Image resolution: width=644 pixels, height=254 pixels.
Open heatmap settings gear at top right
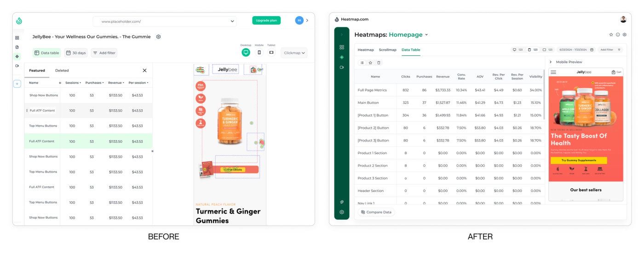pyautogui.click(x=625, y=34)
